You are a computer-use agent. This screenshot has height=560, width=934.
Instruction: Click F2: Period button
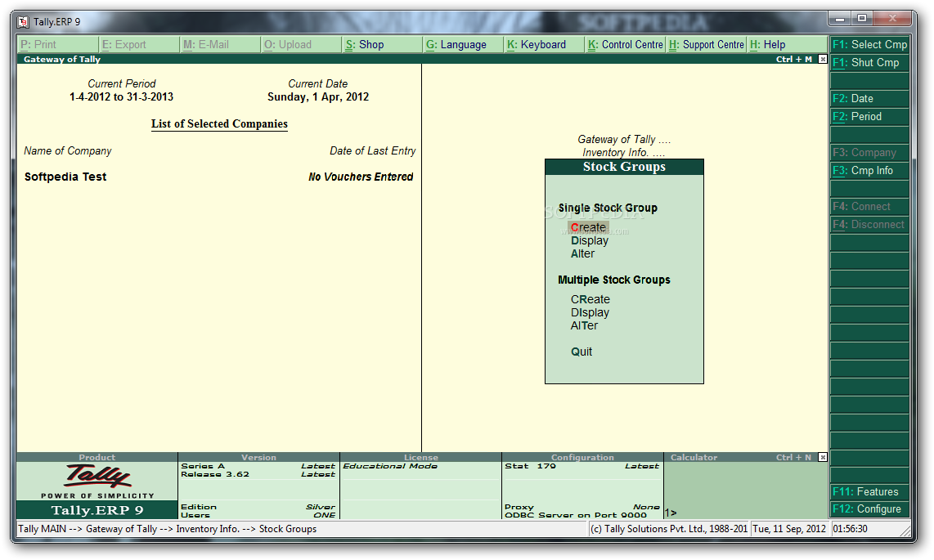pos(869,117)
